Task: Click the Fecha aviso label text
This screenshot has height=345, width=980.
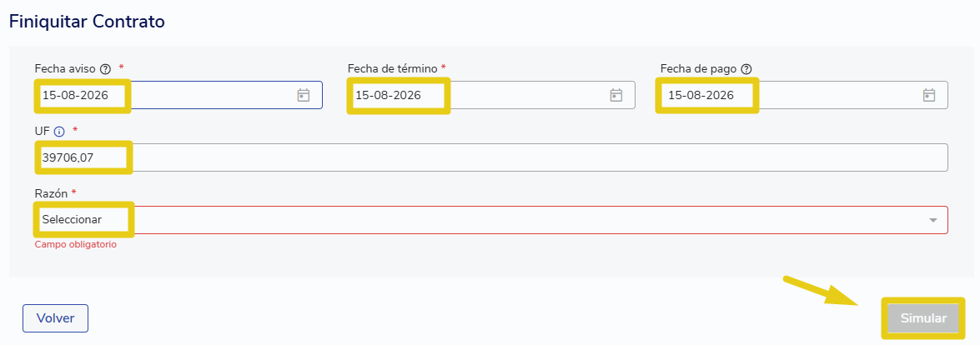Action: pyautogui.click(x=66, y=68)
